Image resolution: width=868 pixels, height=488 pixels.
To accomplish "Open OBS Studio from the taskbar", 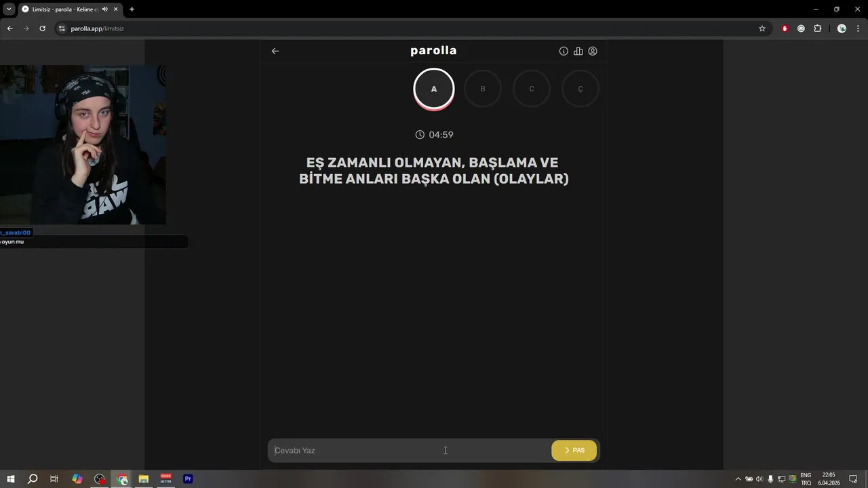I will (x=100, y=479).
